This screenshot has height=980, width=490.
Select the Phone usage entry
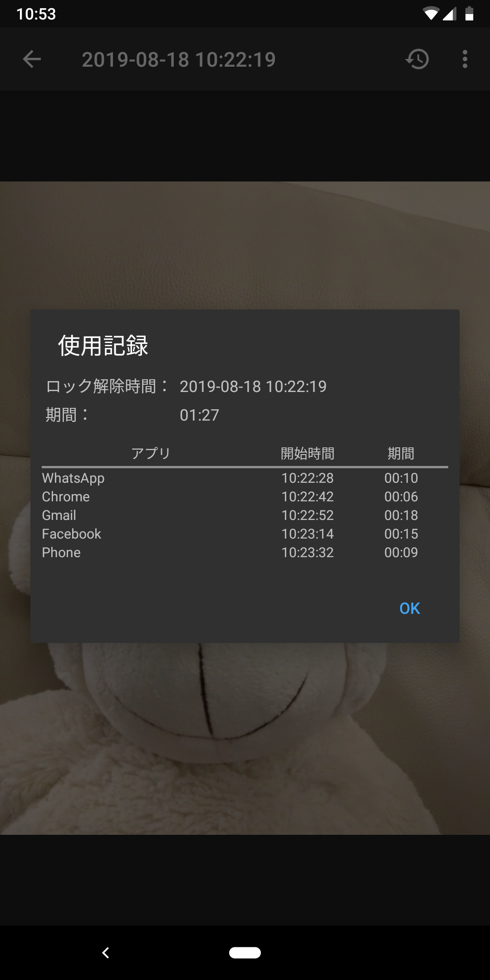pyautogui.click(x=245, y=553)
